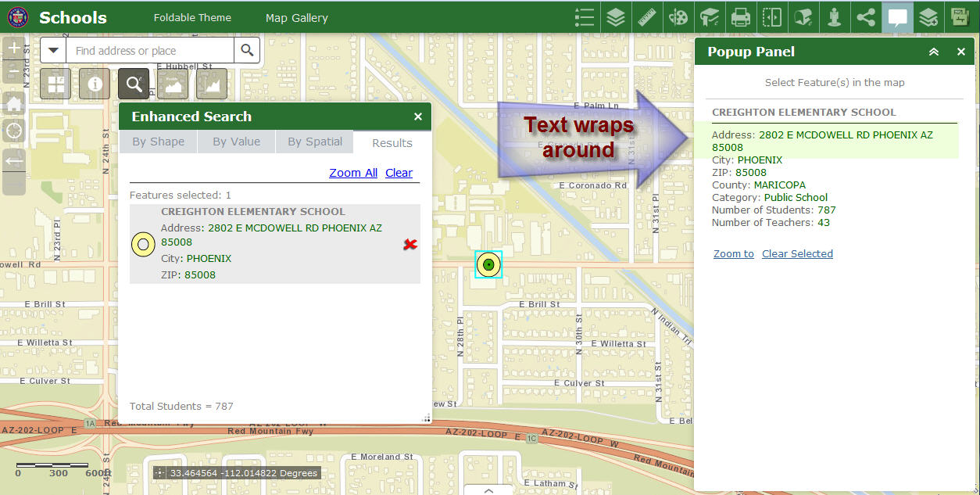Open the Swipe widget

[x=772, y=17]
